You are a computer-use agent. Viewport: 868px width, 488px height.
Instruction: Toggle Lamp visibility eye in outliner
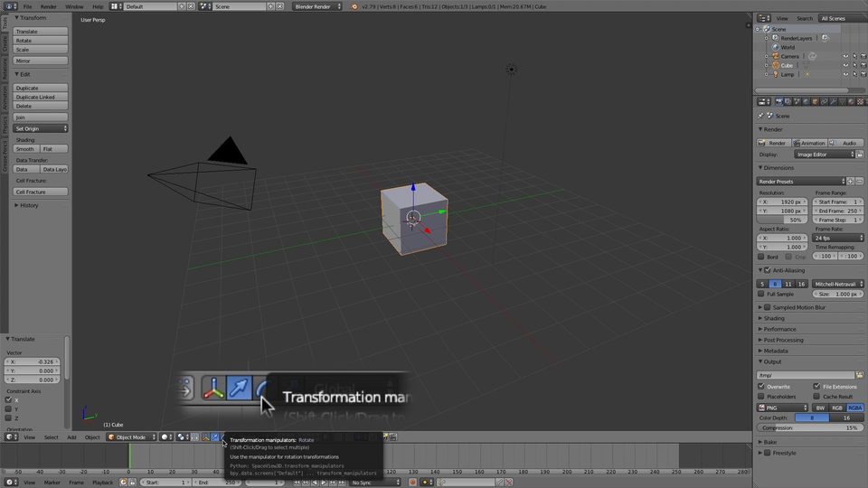click(x=845, y=74)
